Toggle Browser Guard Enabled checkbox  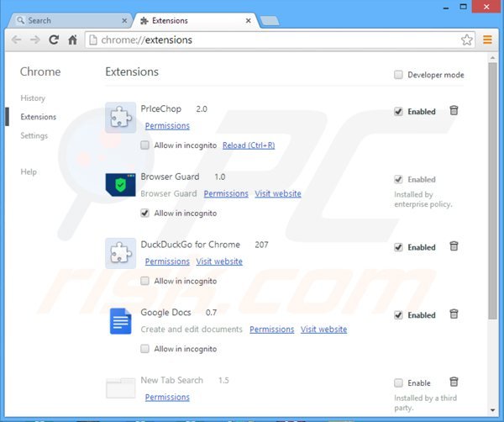coord(398,180)
